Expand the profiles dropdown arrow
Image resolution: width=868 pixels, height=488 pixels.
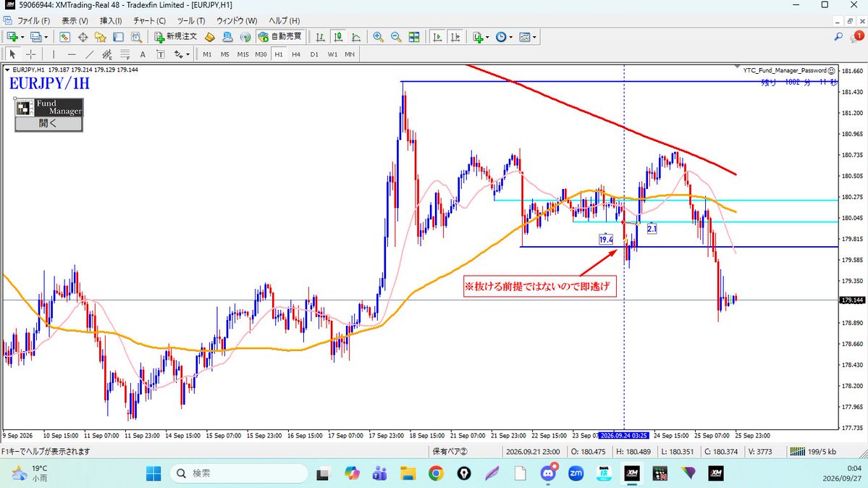[x=46, y=38]
